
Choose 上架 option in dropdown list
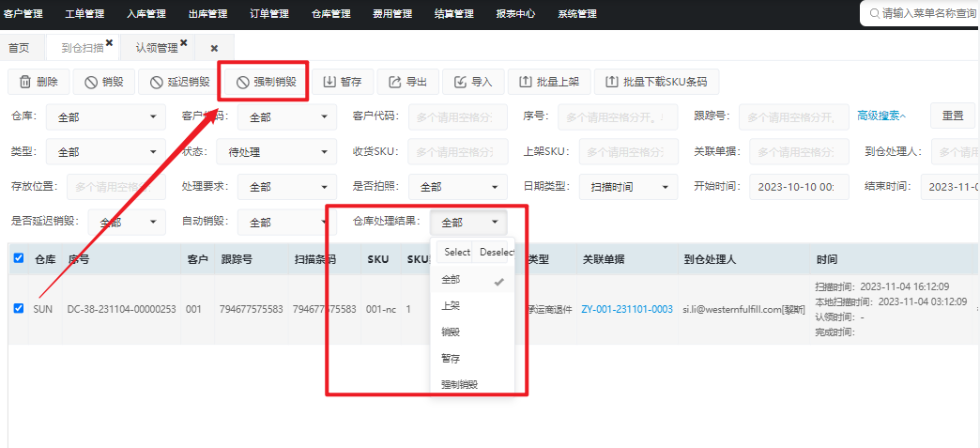coord(472,306)
